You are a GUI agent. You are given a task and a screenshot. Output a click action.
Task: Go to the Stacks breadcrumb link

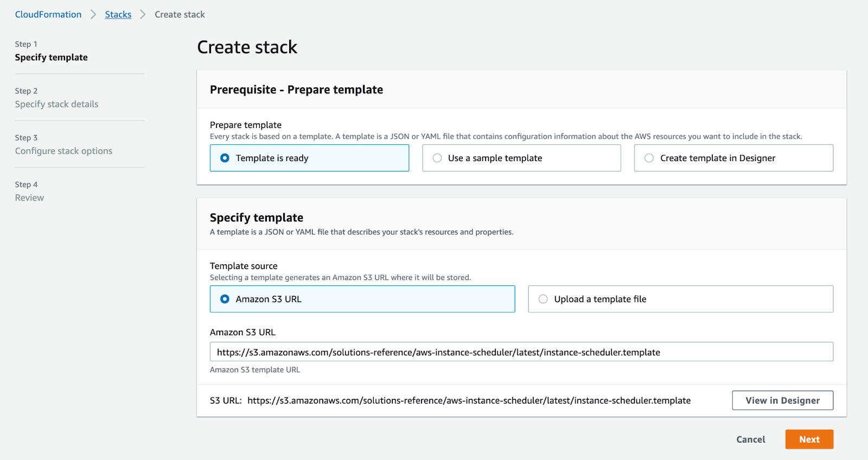(x=118, y=15)
